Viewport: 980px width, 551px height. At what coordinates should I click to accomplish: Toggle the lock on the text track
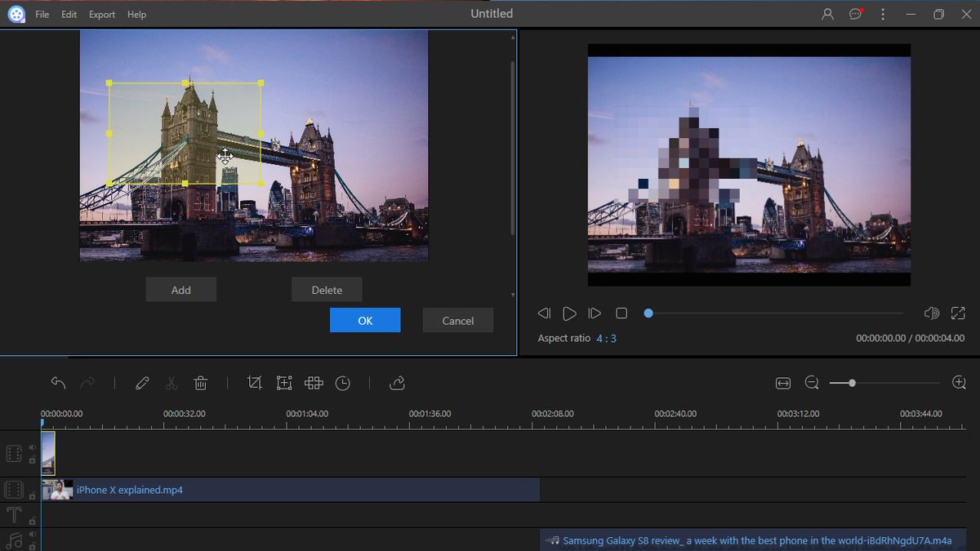(33, 520)
